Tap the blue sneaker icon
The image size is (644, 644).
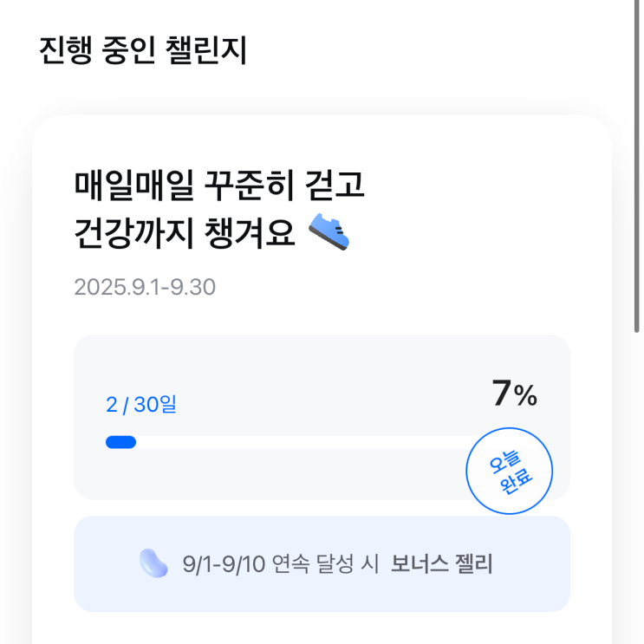330,231
